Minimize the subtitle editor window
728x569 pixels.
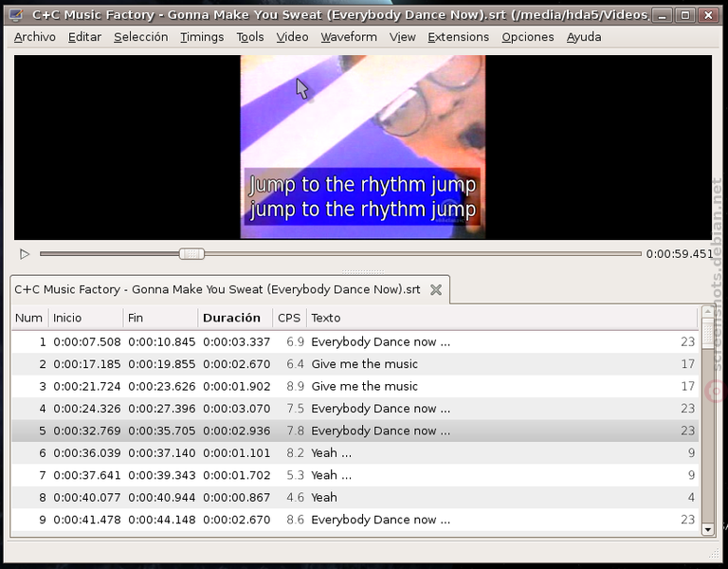[663, 16]
